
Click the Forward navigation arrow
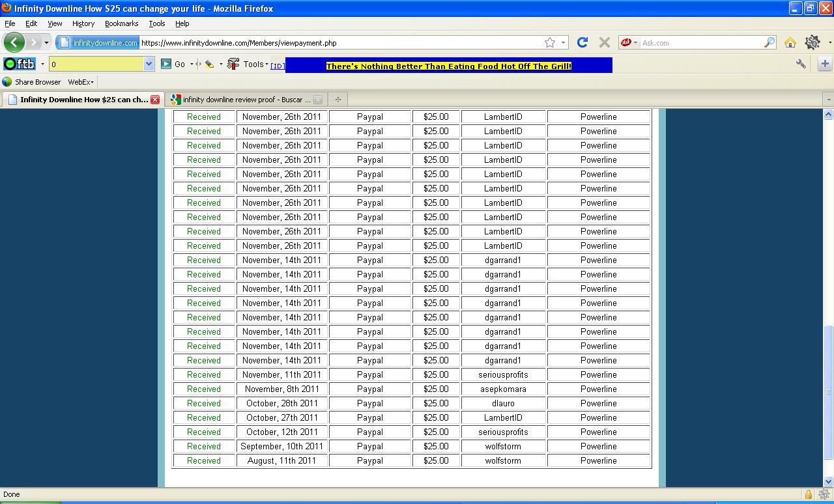pyautogui.click(x=33, y=43)
